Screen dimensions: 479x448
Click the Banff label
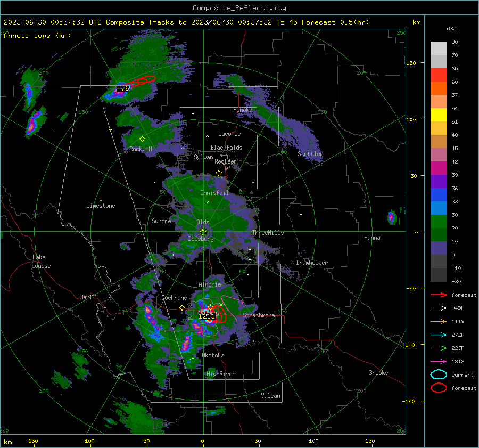click(x=88, y=297)
